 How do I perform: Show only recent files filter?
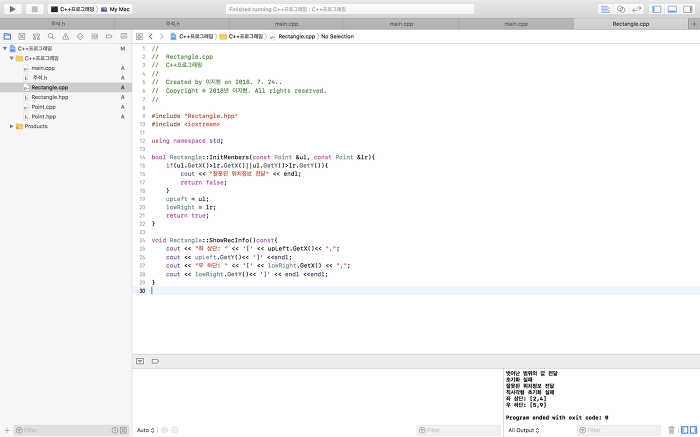115,430
